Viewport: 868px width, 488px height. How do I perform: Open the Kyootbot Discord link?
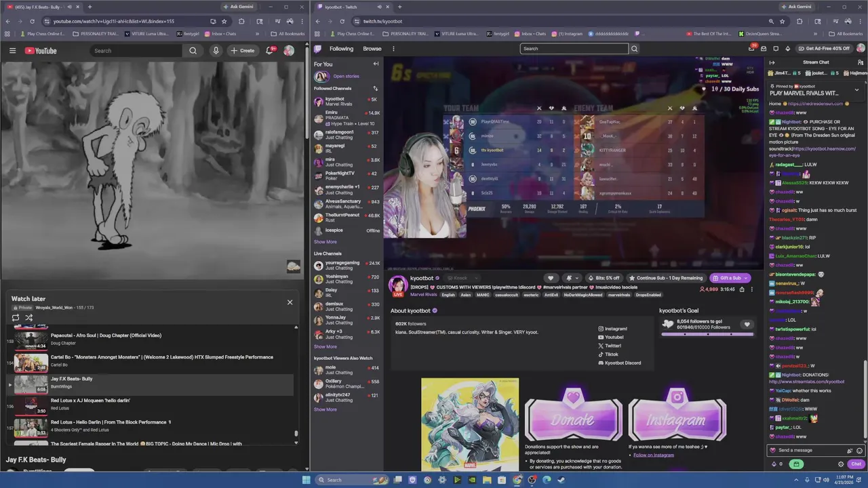(x=619, y=363)
